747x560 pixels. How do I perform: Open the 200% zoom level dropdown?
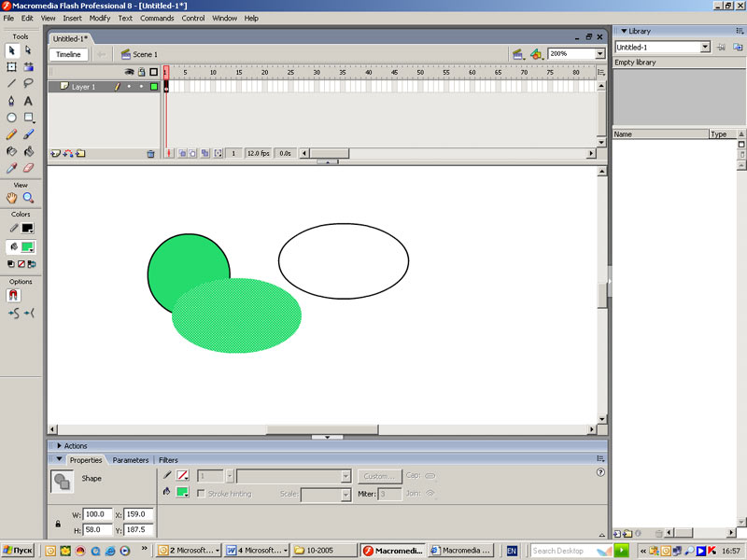(599, 54)
